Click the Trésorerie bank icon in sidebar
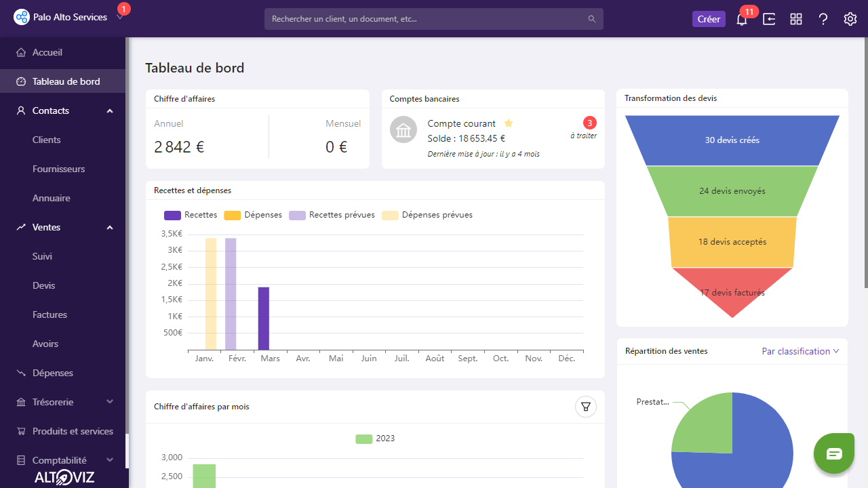 coord(20,402)
